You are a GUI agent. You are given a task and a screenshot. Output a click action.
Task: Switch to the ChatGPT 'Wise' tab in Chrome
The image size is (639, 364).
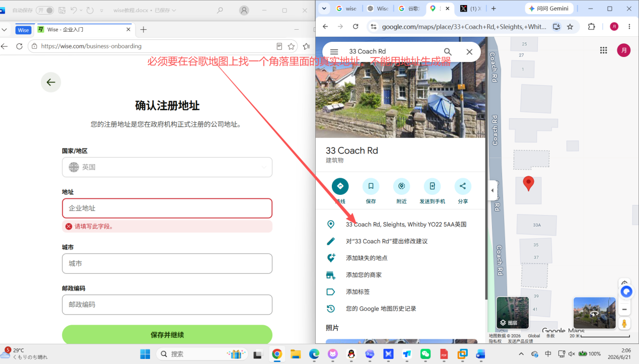click(x=379, y=9)
